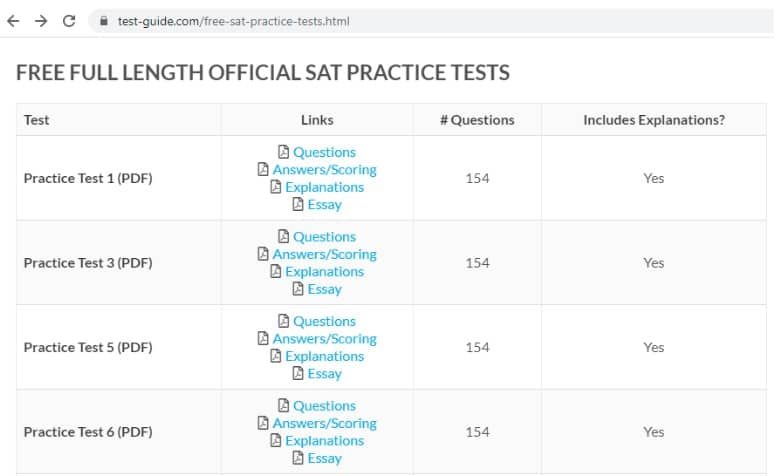Click PDF icon beside Practice Test 3 Answers/Scoring
This screenshot has height=476, width=782.
tap(264, 254)
